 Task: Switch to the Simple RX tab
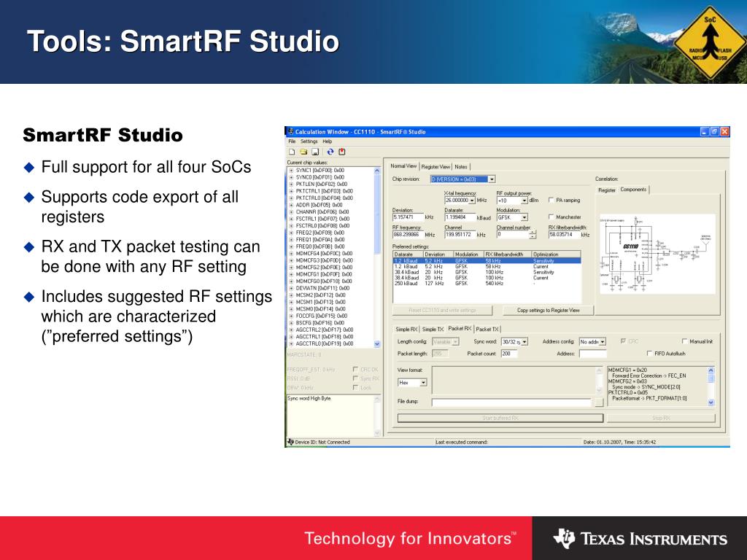[x=406, y=329]
